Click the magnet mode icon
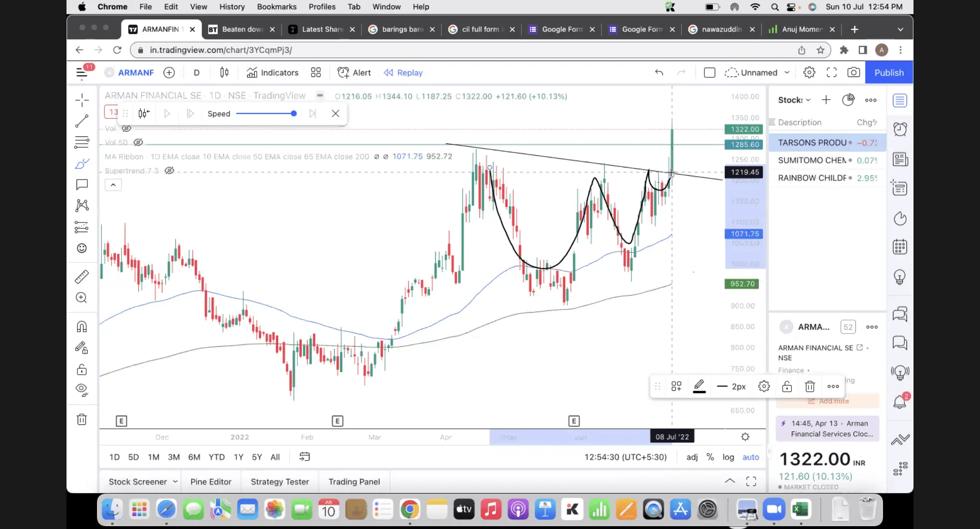The width and height of the screenshot is (980, 529). 82,327
